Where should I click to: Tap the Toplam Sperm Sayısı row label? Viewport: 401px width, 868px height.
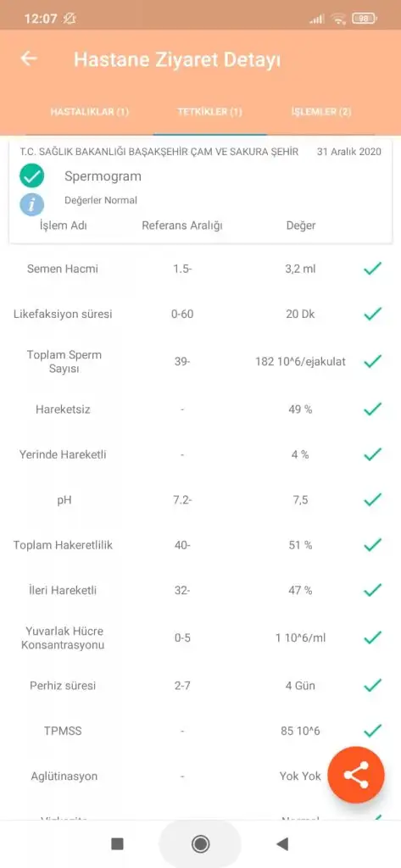(x=64, y=361)
